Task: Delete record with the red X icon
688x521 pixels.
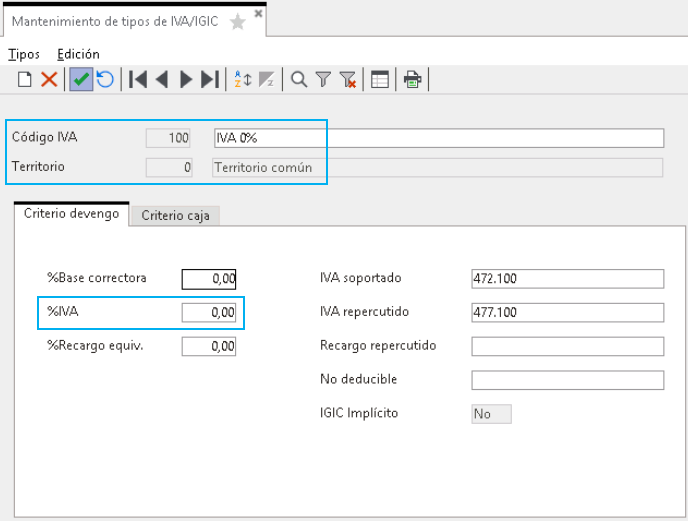Action: pyautogui.click(x=49, y=79)
